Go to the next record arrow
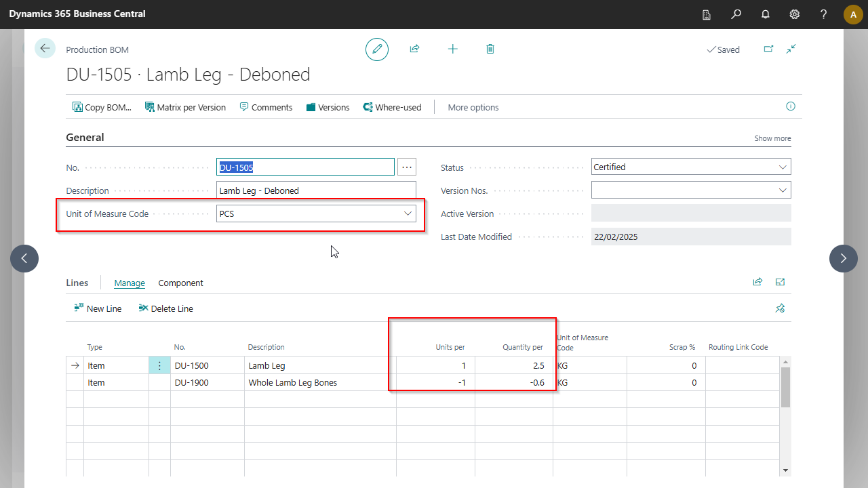Viewport: 868px width, 488px height. coord(844,258)
